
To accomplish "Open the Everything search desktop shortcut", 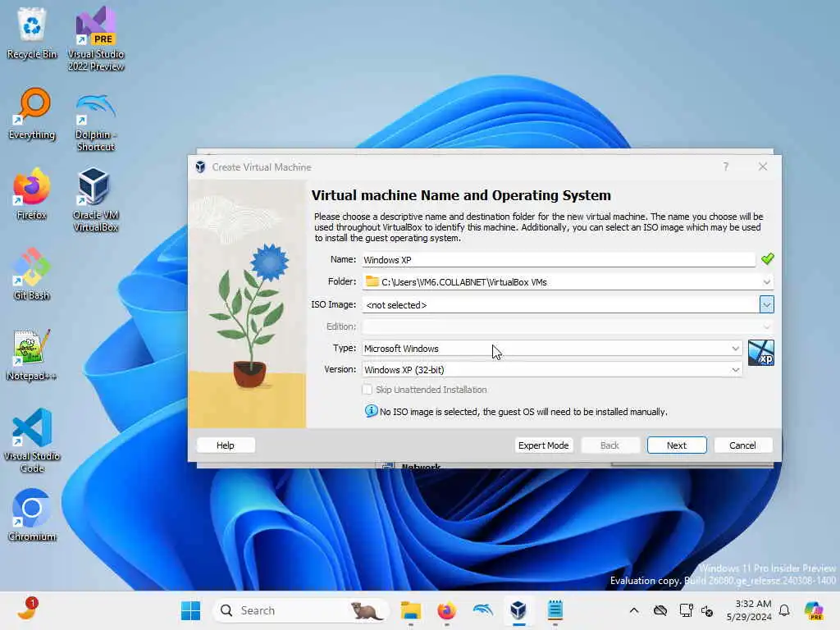I will point(32,113).
